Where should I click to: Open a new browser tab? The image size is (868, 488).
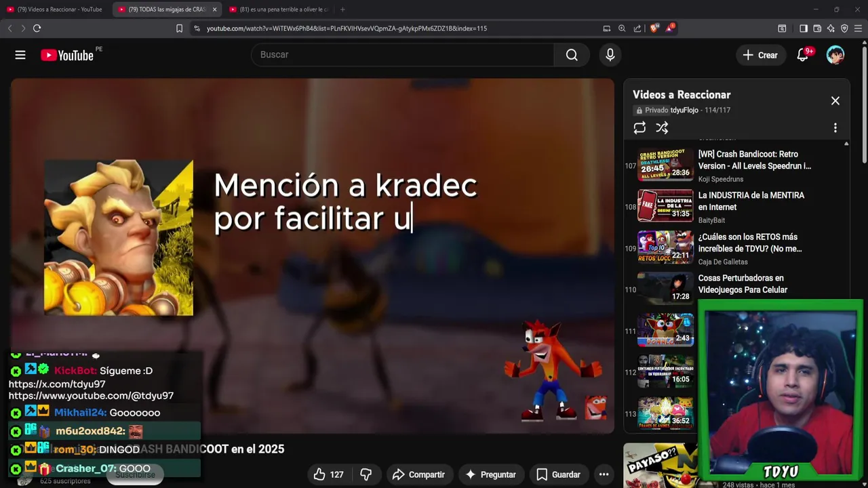coord(342,9)
